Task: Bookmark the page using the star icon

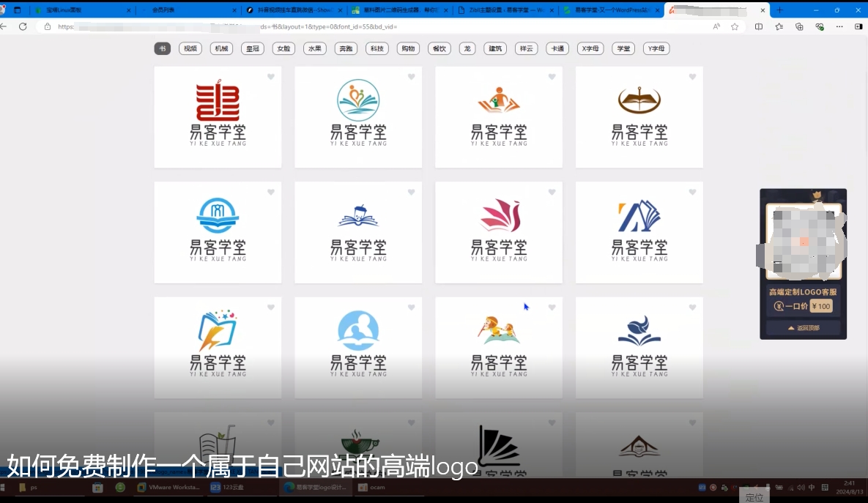Action: point(734,26)
